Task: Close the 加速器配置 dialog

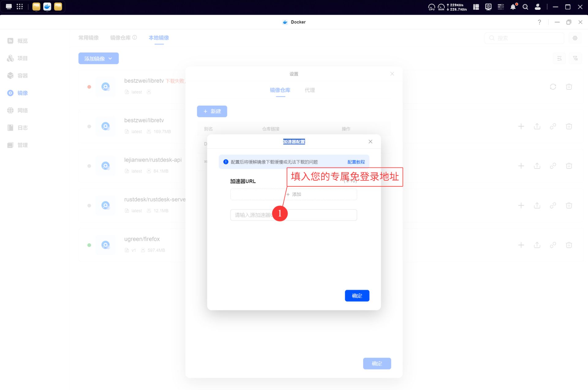Action: coord(370,141)
